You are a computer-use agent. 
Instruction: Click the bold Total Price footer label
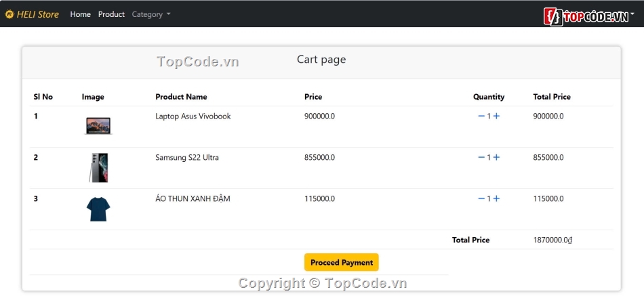point(470,240)
